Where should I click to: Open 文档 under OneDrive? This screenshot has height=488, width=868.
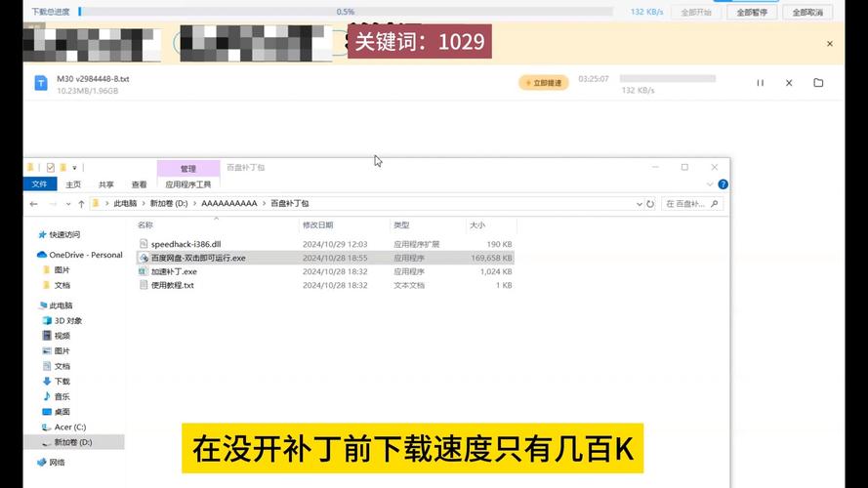(62, 286)
